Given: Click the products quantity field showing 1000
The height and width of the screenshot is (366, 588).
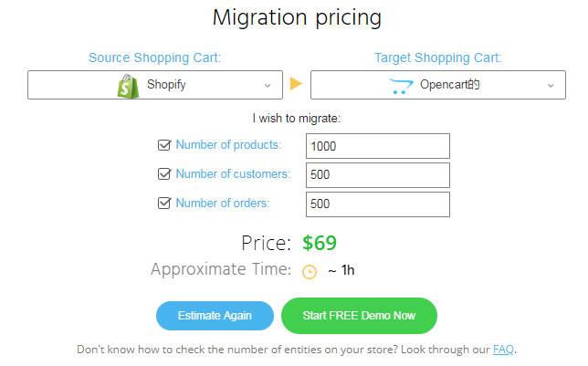Looking at the screenshot, I should coord(379,146).
